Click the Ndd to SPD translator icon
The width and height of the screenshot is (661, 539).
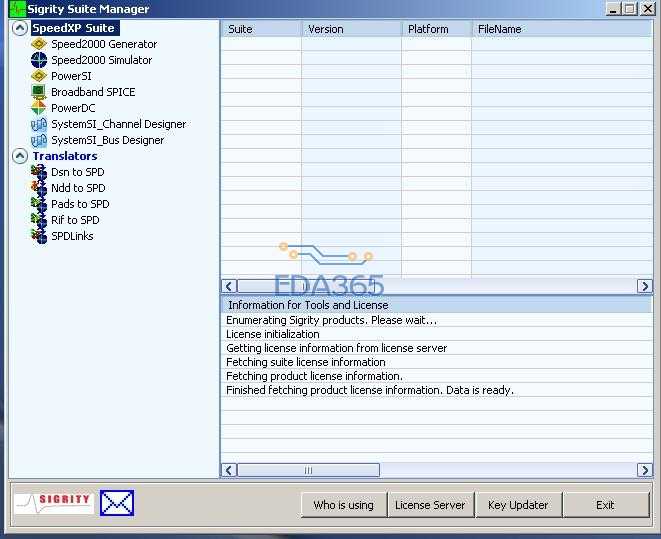(x=39, y=188)
